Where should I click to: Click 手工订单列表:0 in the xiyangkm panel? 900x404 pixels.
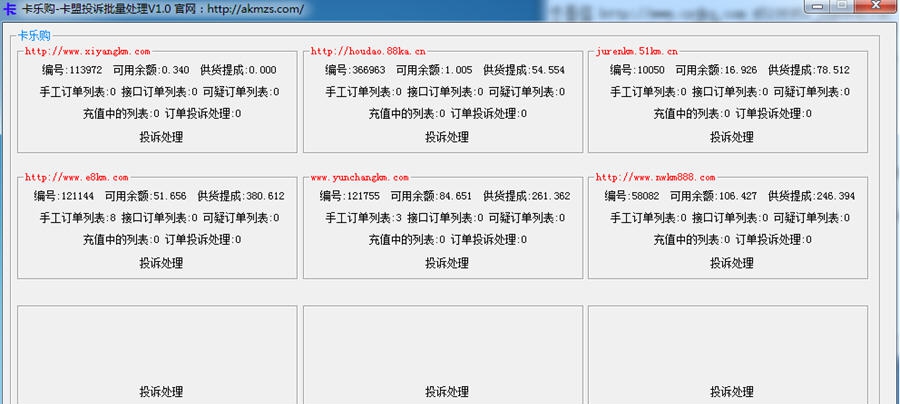point(77,92)
